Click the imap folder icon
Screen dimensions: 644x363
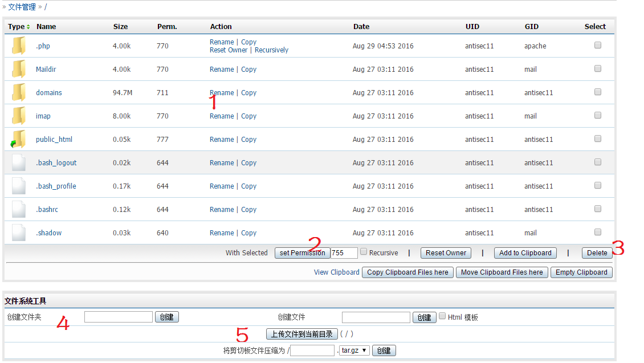[19, 116]
